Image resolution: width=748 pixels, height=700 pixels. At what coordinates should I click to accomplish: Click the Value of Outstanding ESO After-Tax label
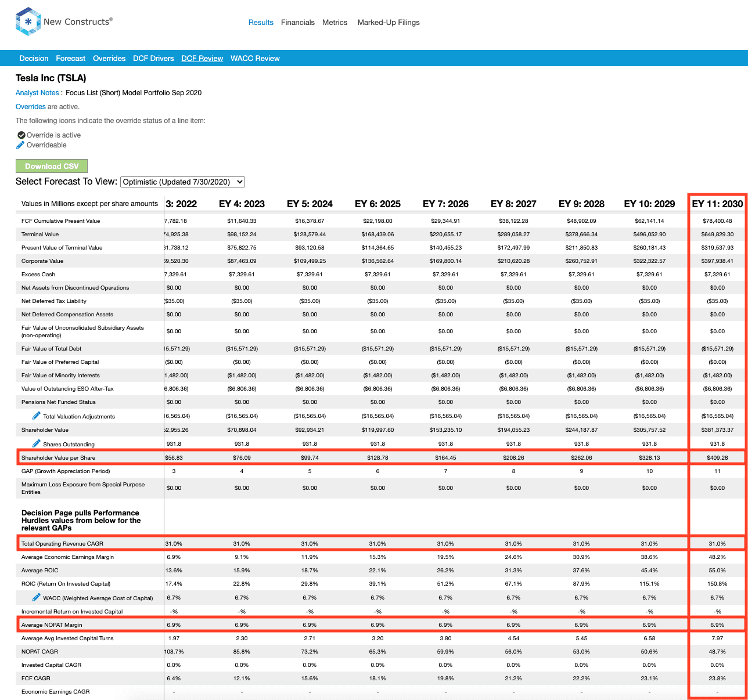67,388
